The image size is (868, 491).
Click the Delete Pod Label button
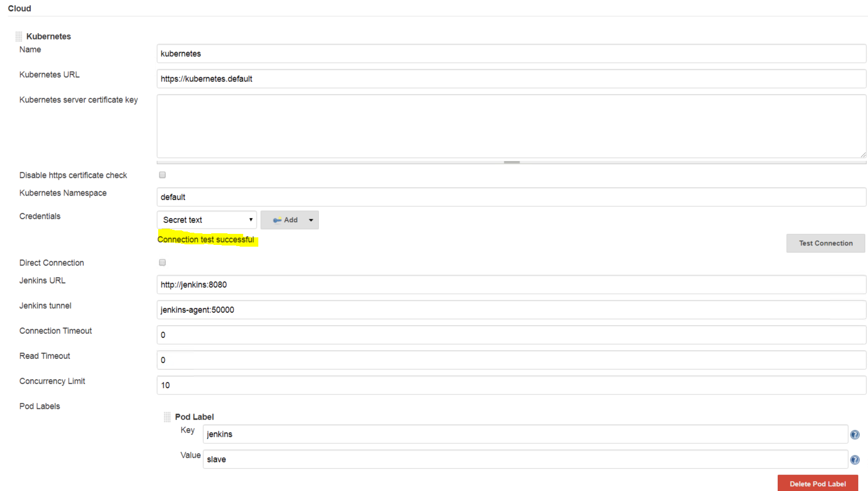pyautogui.click(x=817, y=483)
